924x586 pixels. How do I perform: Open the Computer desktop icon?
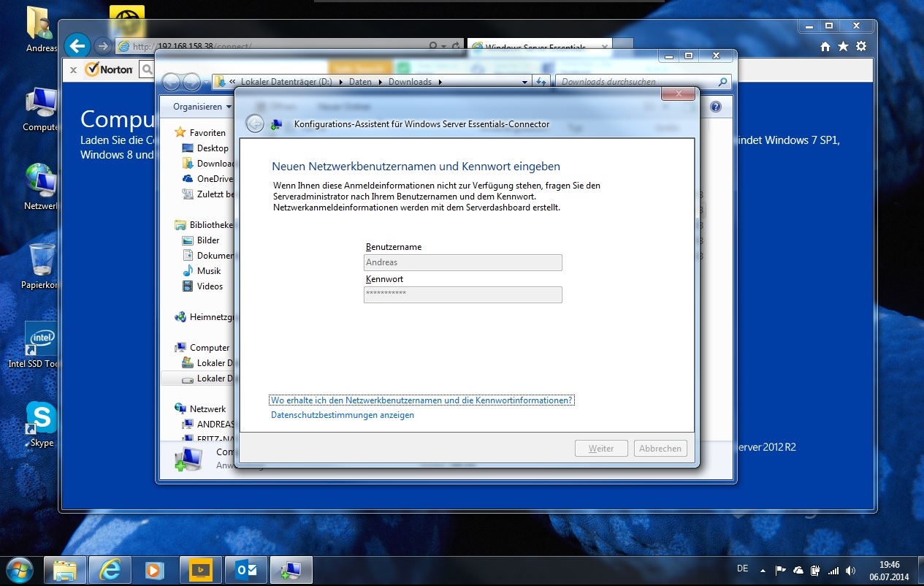(40, 110)
